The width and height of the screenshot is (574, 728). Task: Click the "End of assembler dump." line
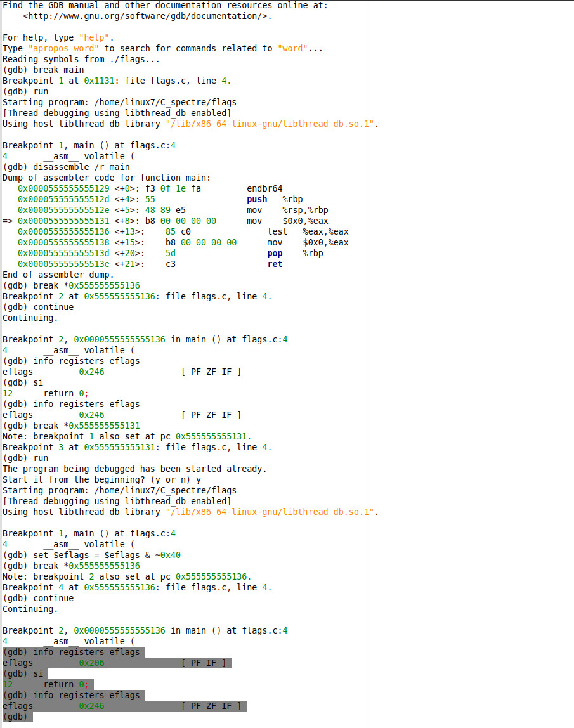58,275
